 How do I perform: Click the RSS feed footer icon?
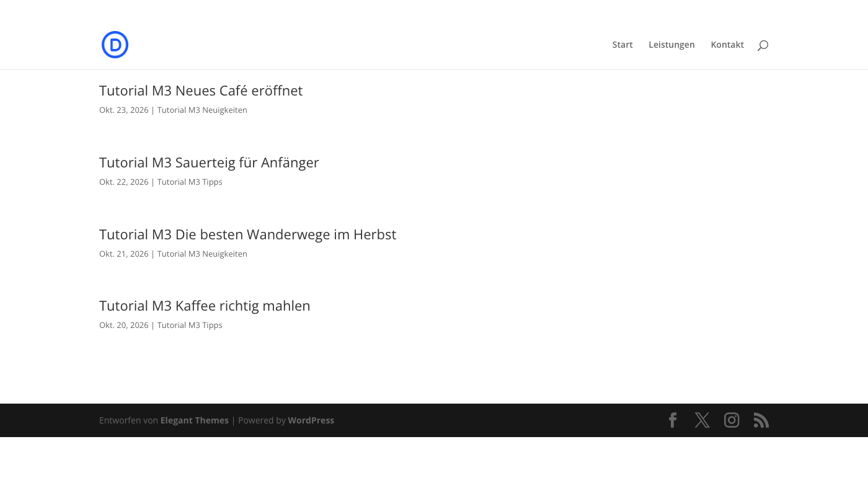coord(761,420)
